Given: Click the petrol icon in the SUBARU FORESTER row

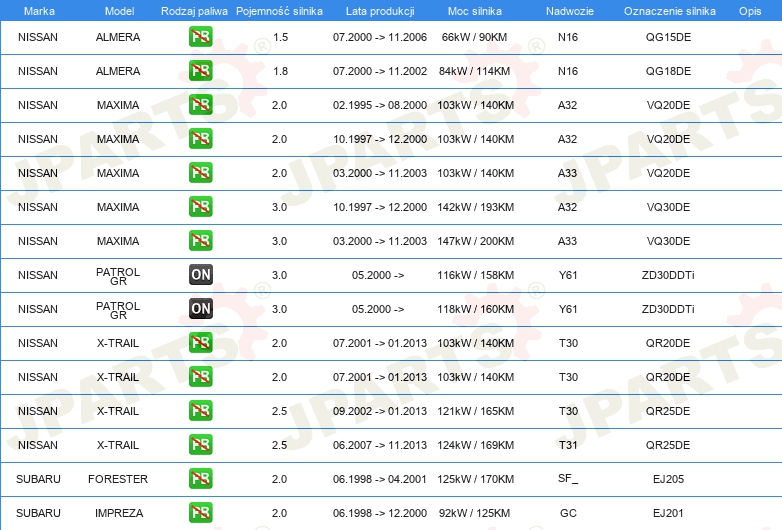Looking at the screenshot, I should [200, 479].
